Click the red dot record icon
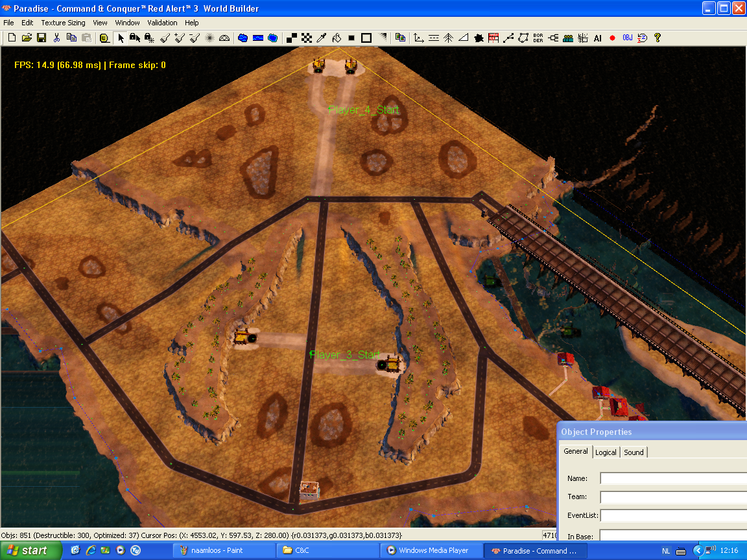 (613, 38)
